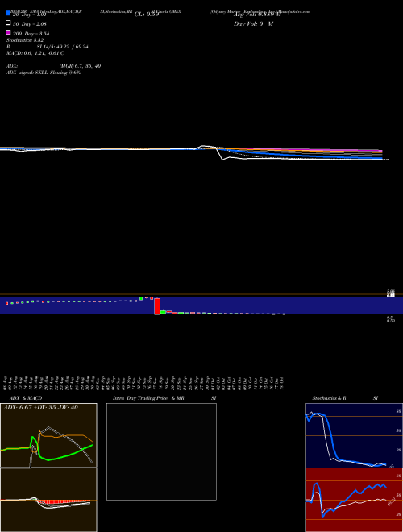Click the empty intraday trading price chart box
The height and width of the screenshot is (532, 403).
coord(161,451)
